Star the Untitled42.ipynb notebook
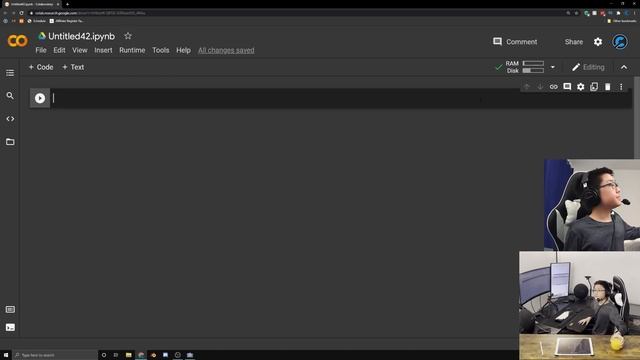640x360 pixels. 128,36
